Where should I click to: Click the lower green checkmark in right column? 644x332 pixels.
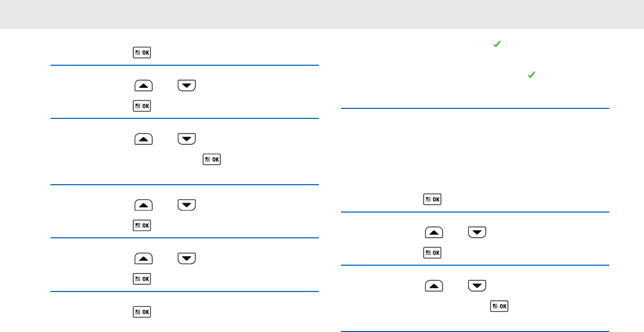[531, 76]
